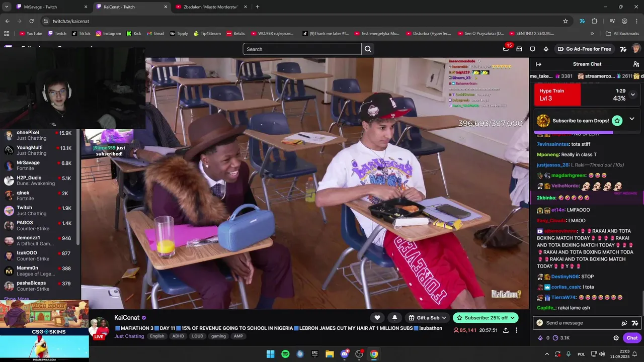Open the chat community users icon

(636, 64)
